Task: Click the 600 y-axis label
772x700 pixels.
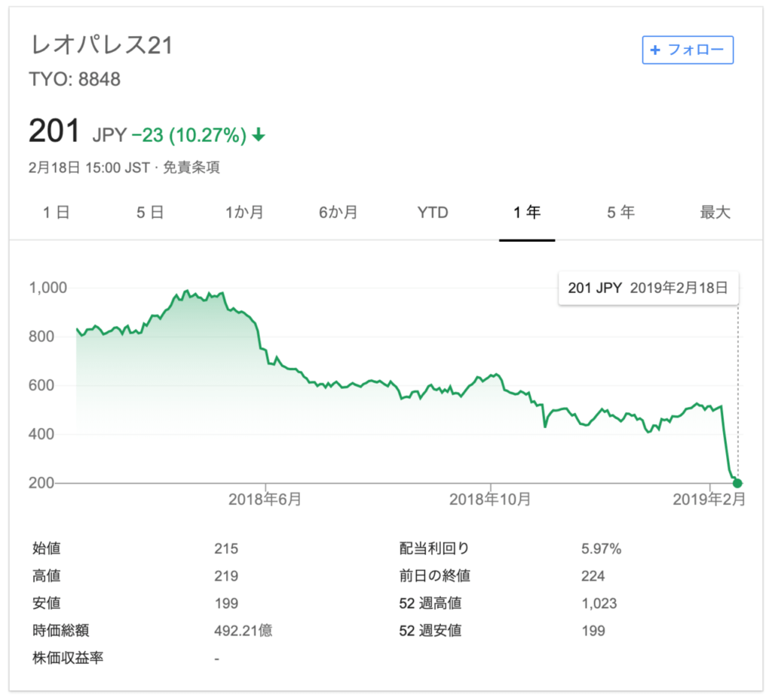Action: 41,385
